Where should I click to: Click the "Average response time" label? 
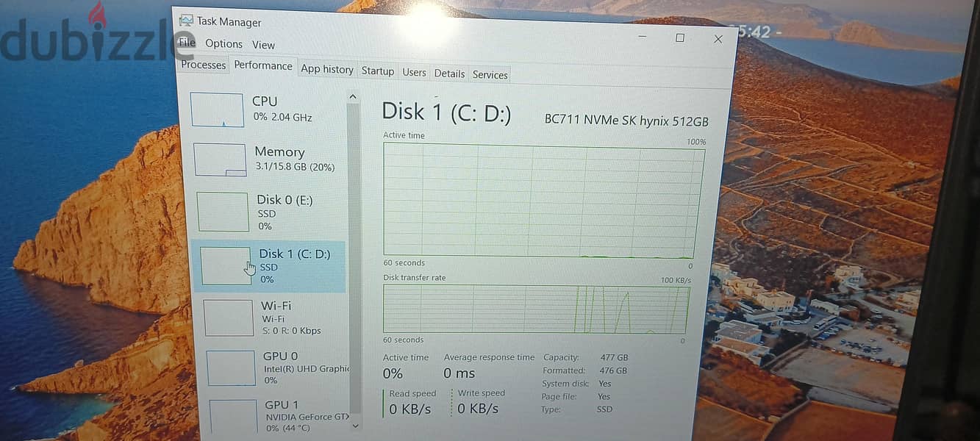(x=489, y=357)
